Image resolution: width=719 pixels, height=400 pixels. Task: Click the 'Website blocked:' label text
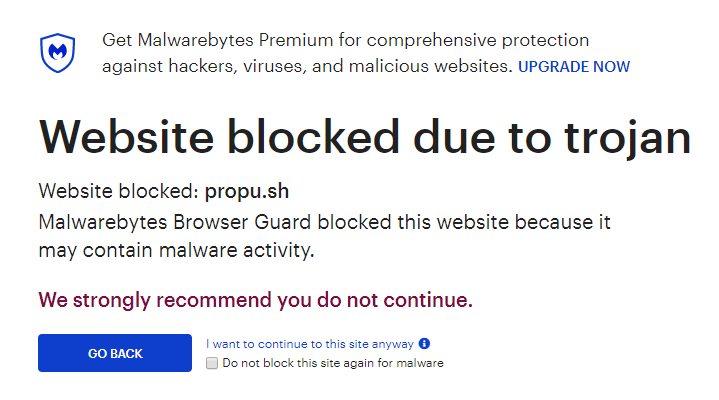(119, 191)
